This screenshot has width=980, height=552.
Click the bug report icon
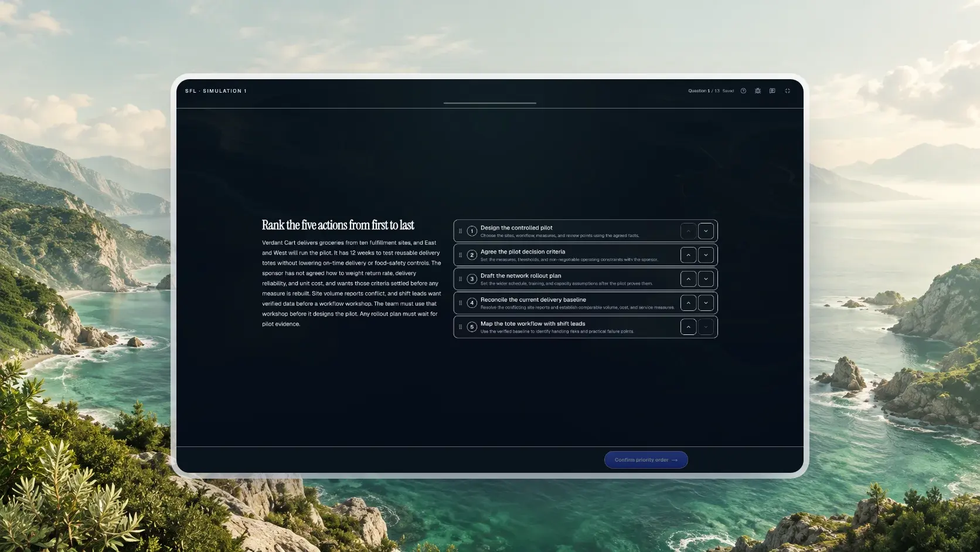(758, 91)
